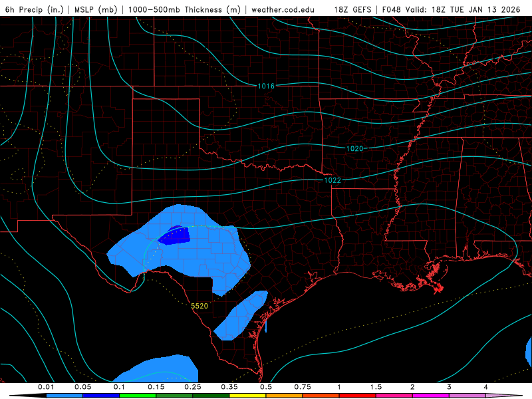
Task: Click the legend value 2
Action: pos(412,387)
